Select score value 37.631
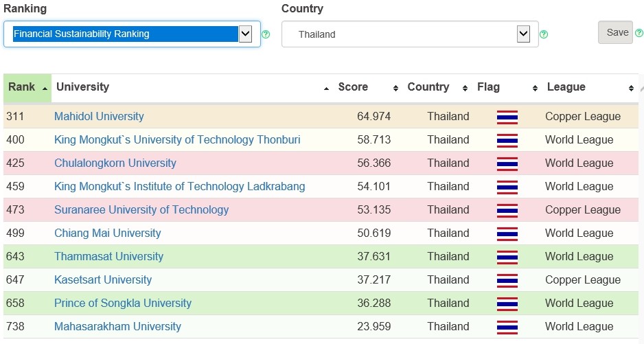The width and height of the screenshot is (644, 344). click(373, 257)
